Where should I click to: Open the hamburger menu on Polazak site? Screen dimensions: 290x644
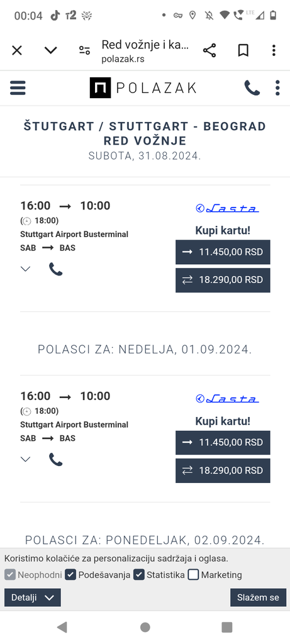tap(18, 88)
